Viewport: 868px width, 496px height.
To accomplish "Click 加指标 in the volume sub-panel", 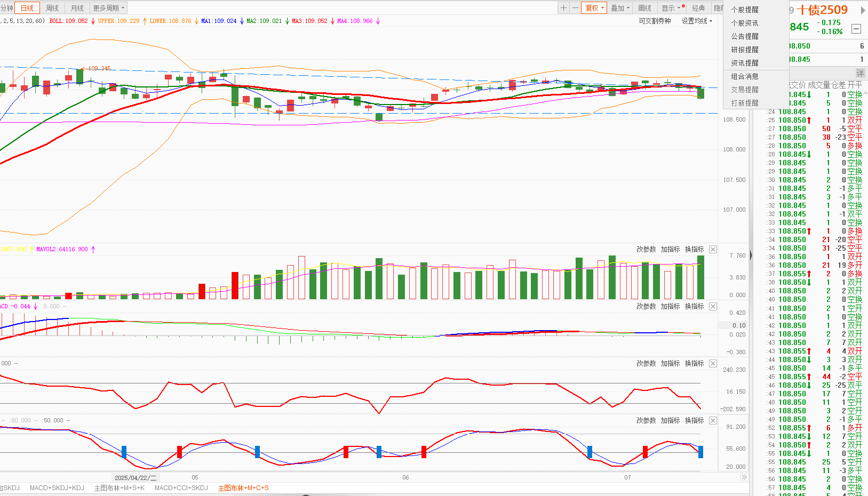I will [x=670, y=250].
